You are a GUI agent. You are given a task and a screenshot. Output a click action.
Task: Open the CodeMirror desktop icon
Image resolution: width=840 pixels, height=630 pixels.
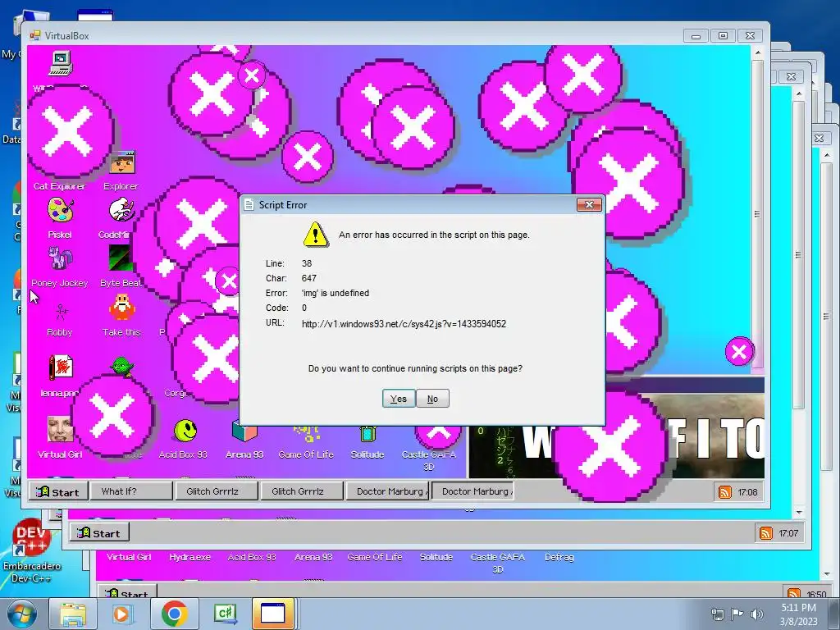[x=121, y=211]
